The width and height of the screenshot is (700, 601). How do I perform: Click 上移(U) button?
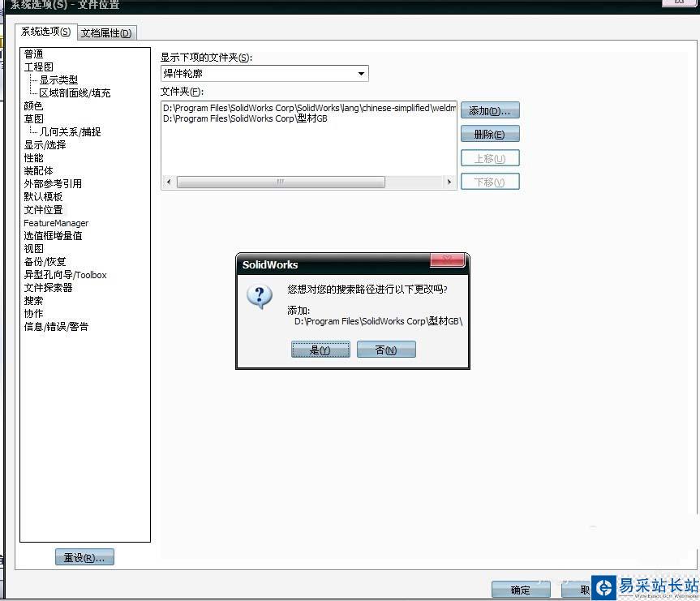tap(490, 158)
